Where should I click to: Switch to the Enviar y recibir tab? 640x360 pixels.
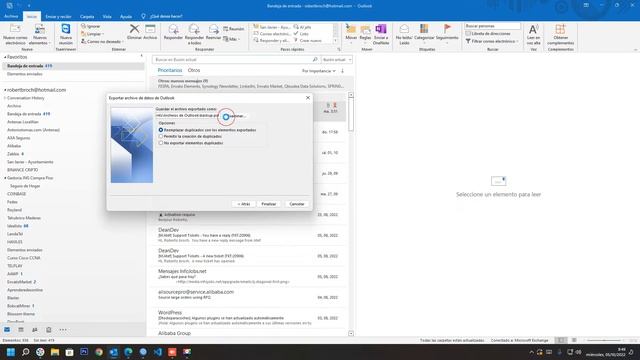[x=58, y=17]
